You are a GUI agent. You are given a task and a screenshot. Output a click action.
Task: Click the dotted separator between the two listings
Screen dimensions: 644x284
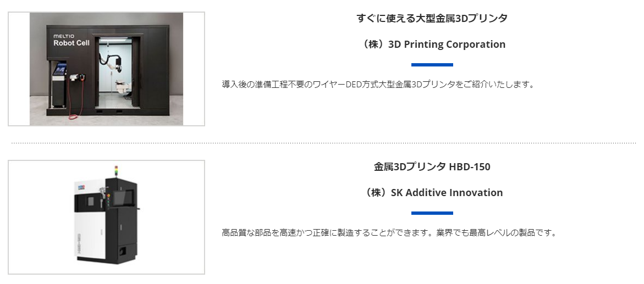pos(323,143)
